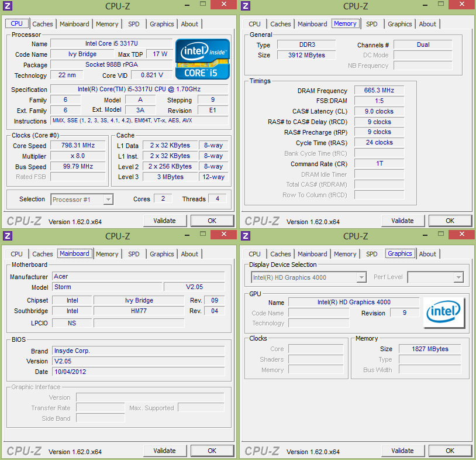476x460 pixels.
Task: Click the Core Speed field showing 798.31 MHz
Action: coord(78,146)
